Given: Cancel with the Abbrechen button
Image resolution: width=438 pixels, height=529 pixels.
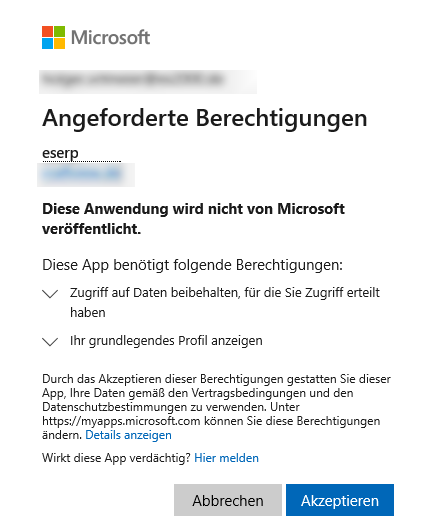Looking at the screenshot, I should 228,500.
